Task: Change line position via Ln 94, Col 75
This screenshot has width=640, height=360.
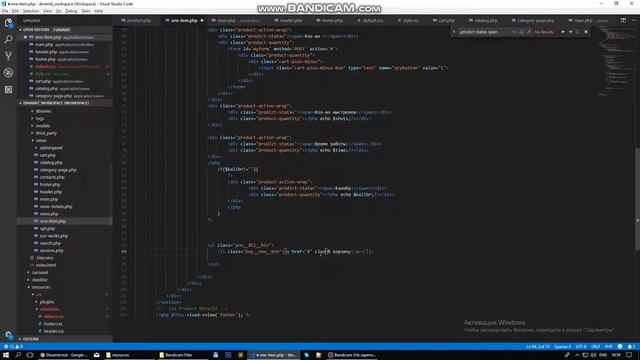Action: (x=538, y=347)
